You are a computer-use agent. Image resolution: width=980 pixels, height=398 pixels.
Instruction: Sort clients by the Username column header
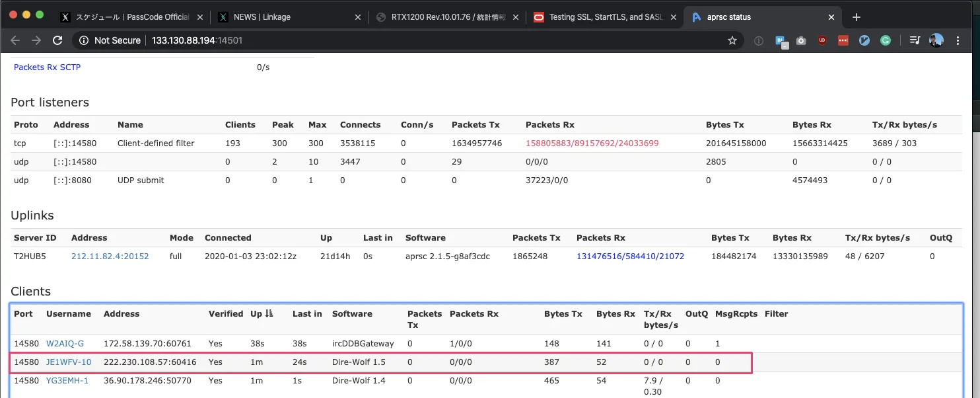click(68, 314)
